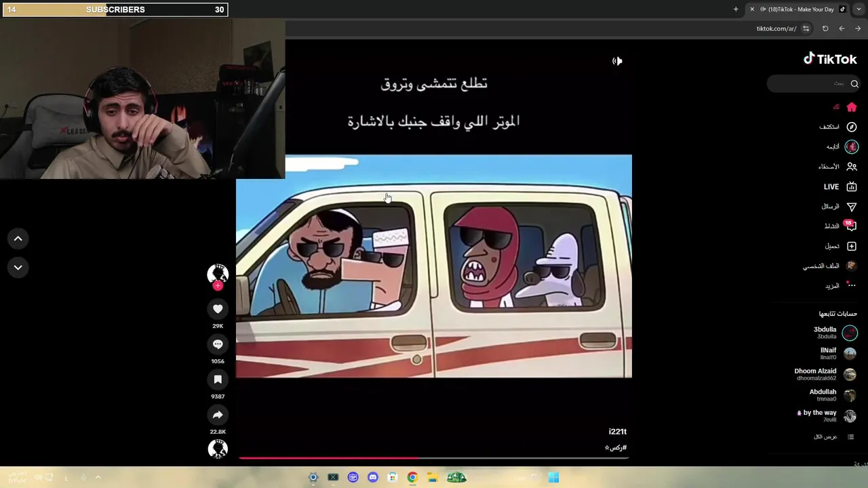
Task: Open the Upload plus icon
Action: pyautogui.click(x=852, y=246)
